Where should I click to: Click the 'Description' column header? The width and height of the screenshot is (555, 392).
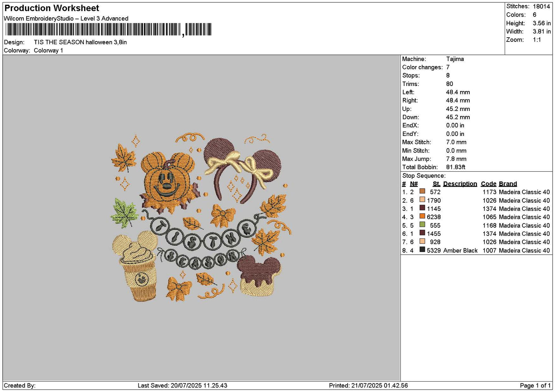click(x=460, y=184)
